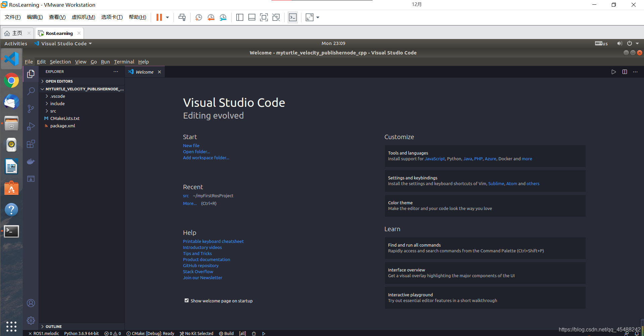The width and height of the screenshot is (644, 336).
Task: Split the editor to the right
Action: pyautogui.click(x=625, y=72)
